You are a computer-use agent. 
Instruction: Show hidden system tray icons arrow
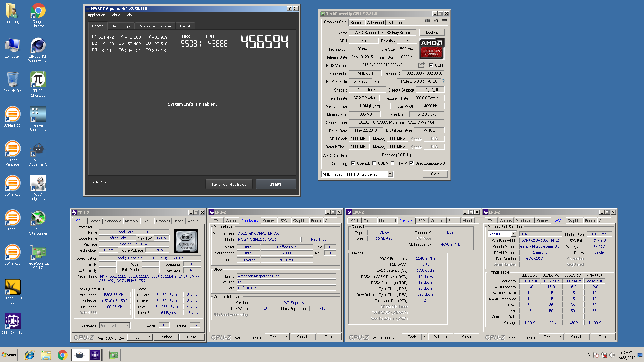pyautogui.click(x=589, y=355)
